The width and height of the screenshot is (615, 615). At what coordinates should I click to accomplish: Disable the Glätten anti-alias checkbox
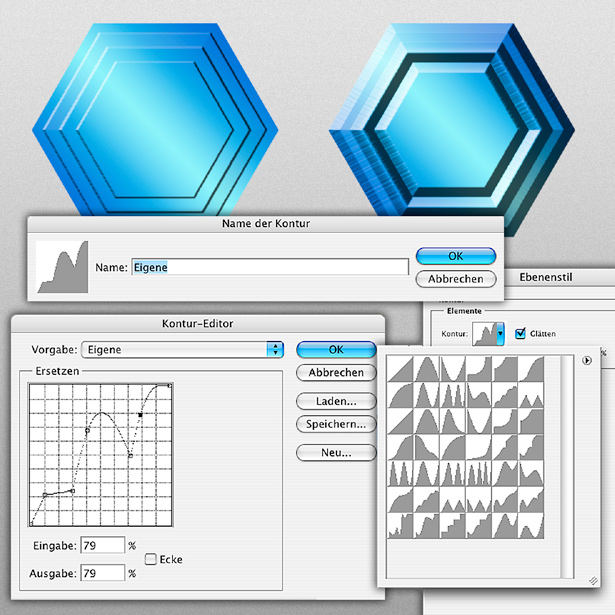[520, 333]
